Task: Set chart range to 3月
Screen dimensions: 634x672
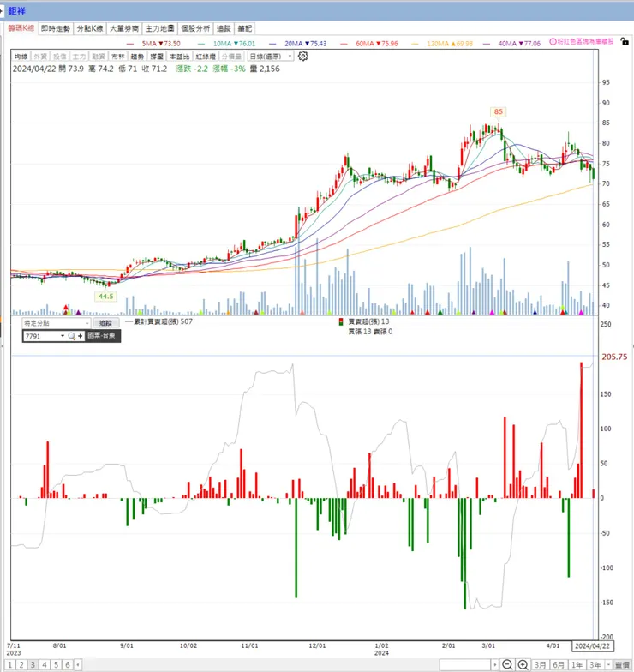Action: pyautogui.click(x=541, y=665)
